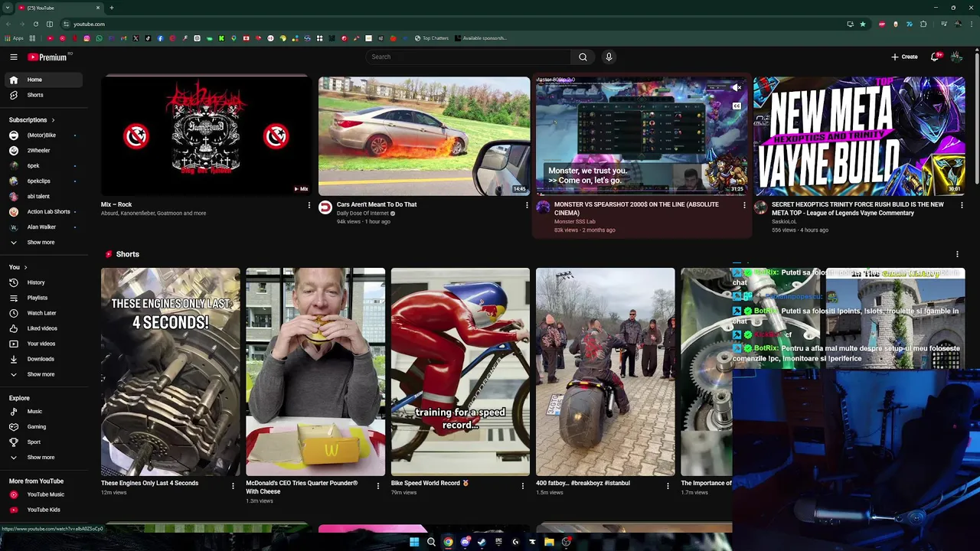Image resolution: width=980 pixels, height=551 pixels.
Task: Open YouTube account avatar menu
Action: point(956,57)
